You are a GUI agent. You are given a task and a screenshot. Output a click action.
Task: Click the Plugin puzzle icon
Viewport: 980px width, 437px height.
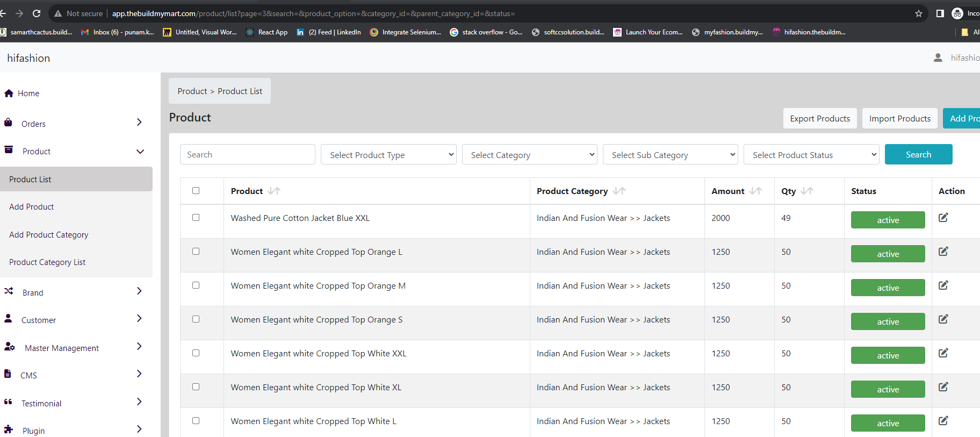coord(9,429)
